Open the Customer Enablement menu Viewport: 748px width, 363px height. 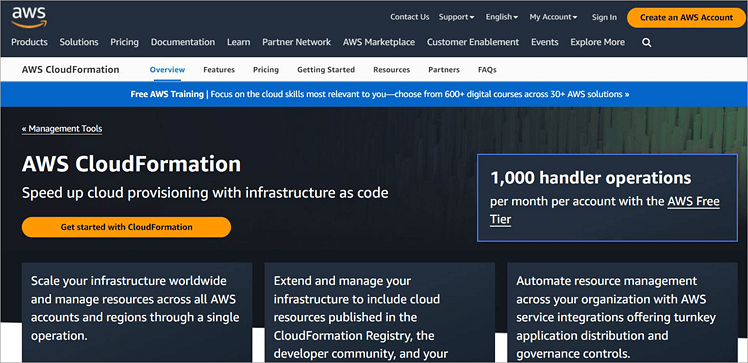[x=473, y=42]
